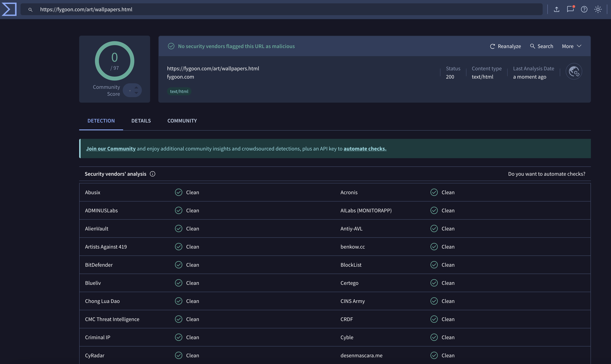The width and height of the screenshot is (611, 364).
Task: Click the Search button in banner
Action: (541, 46)
